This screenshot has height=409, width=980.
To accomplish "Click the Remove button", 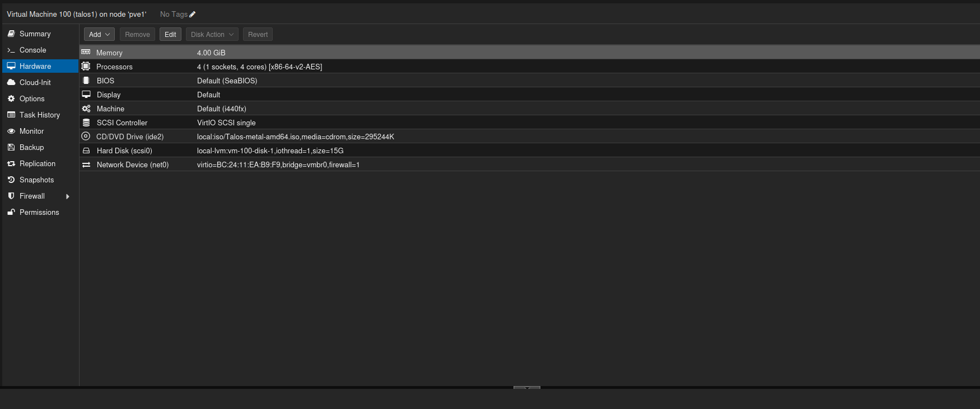I will click(x=137, y=35).
